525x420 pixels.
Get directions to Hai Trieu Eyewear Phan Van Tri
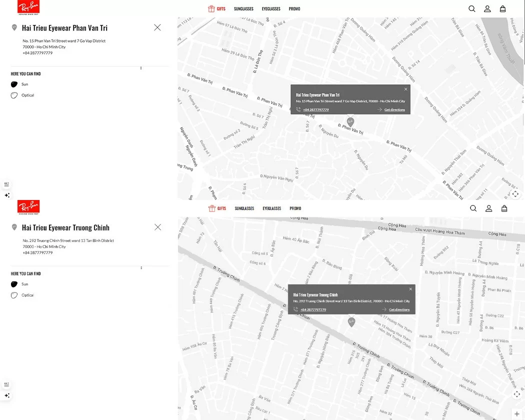[394, 109]
